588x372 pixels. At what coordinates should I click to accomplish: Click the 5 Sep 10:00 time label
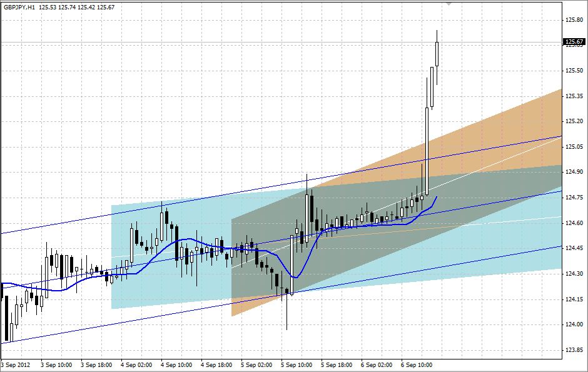(x=297, y=365)
